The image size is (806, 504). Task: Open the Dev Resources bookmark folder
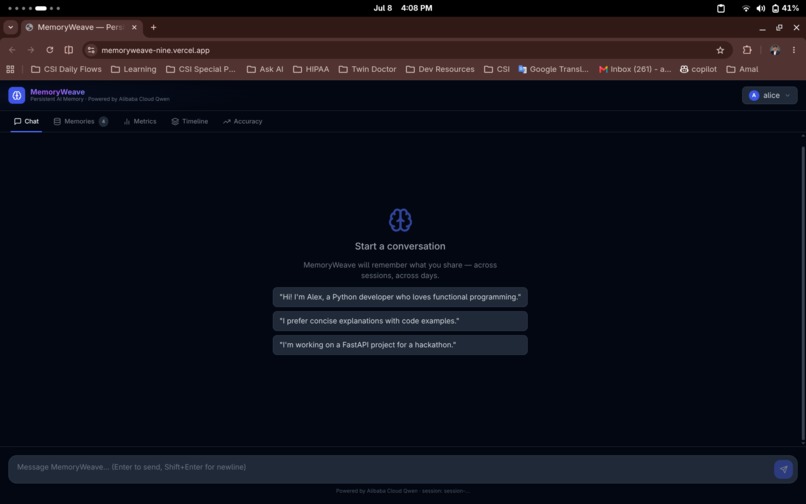click(440, 69)
